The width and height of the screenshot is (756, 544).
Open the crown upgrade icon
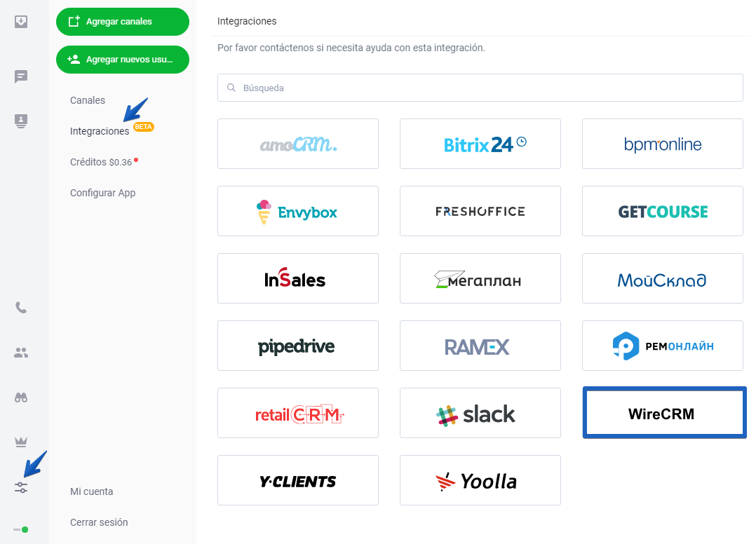(x=21, y=442)
